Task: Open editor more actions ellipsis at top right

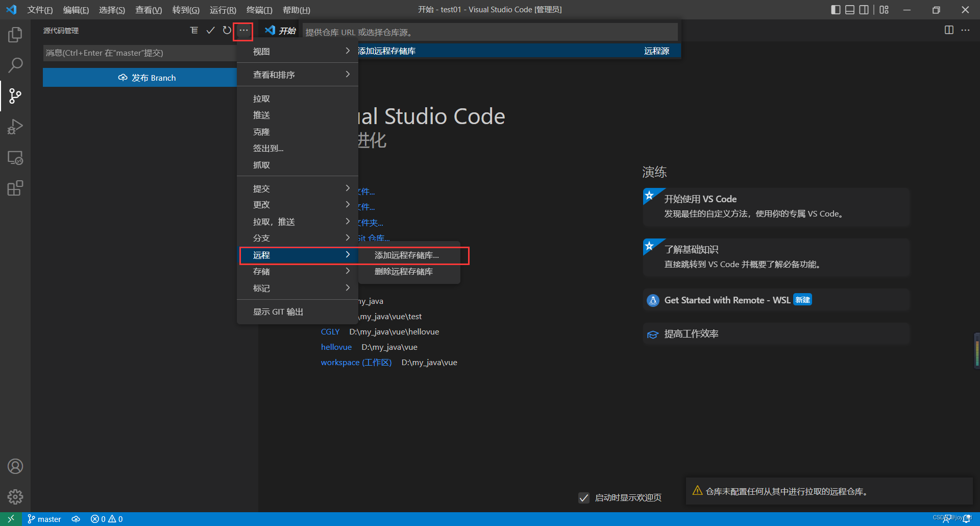Action: pos(965,30)
